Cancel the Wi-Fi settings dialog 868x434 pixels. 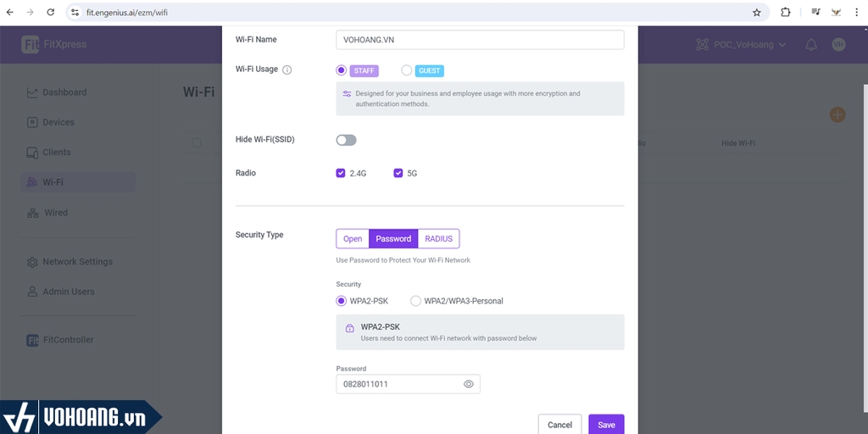559,425
